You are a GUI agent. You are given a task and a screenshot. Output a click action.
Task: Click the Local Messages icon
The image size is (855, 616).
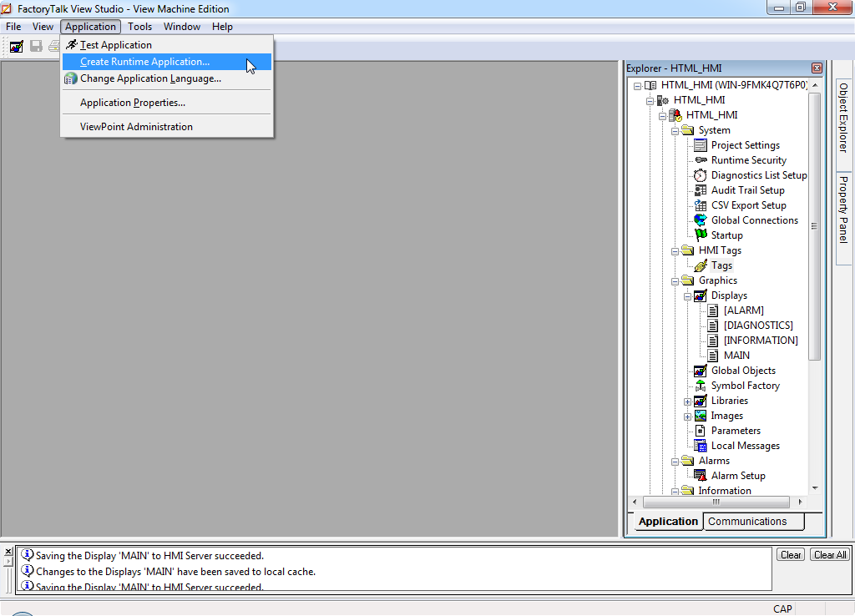[701, 446]
